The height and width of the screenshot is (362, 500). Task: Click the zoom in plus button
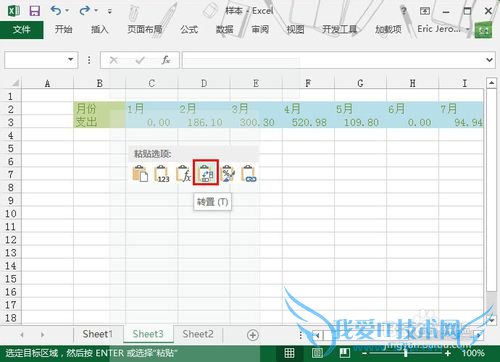pos(448,353)
